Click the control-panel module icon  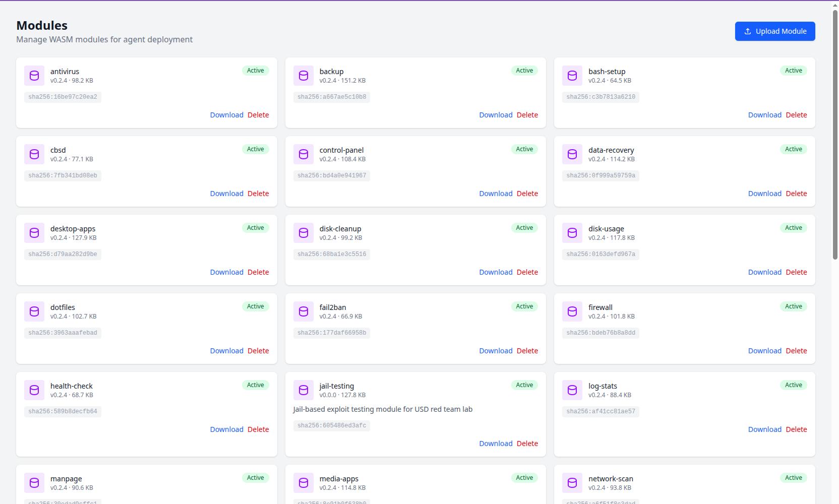click(x=304, y=154)
